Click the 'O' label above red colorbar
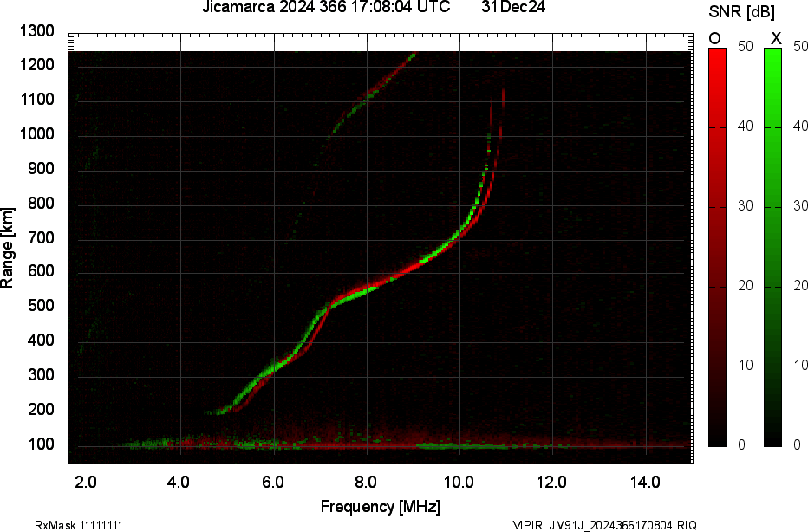Screen dimensions: 808x532 point(714,38)
